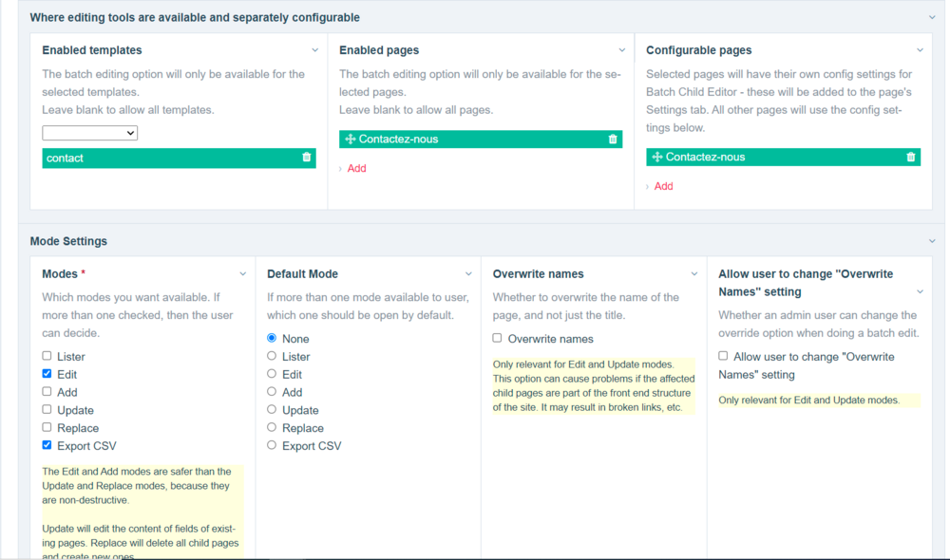
Task: Click trash icon in Enabled pages Contactez-nous row
Action: (x=613, y=139)
